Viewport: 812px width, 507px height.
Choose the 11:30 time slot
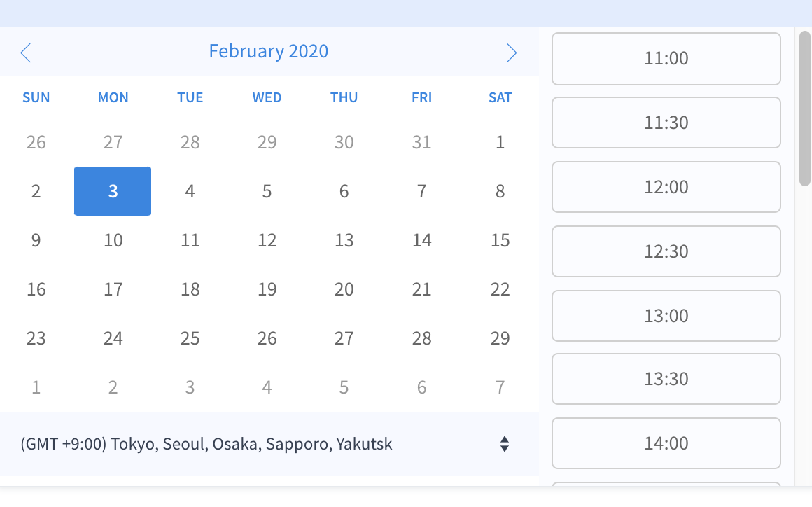(666, 123)
